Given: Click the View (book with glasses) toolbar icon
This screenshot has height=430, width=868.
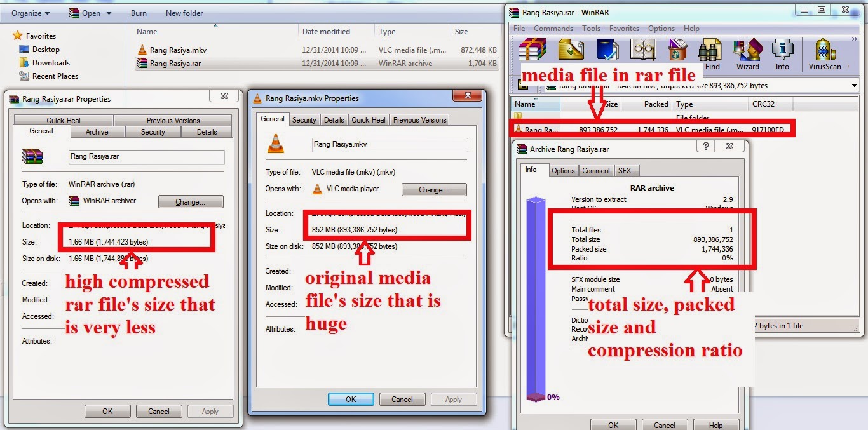Looking at the screenshot, I should pos(643,50).
